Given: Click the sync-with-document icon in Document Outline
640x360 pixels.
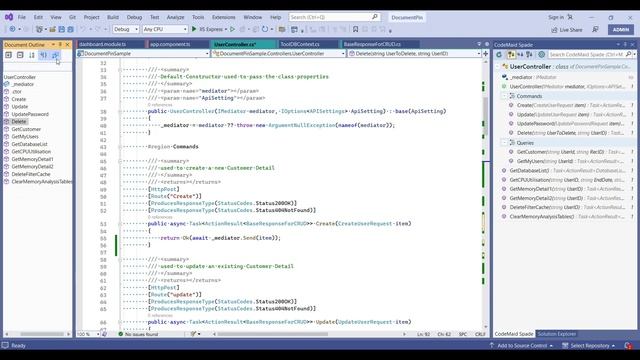Looking at the screenshot, I should click(55, 55).
